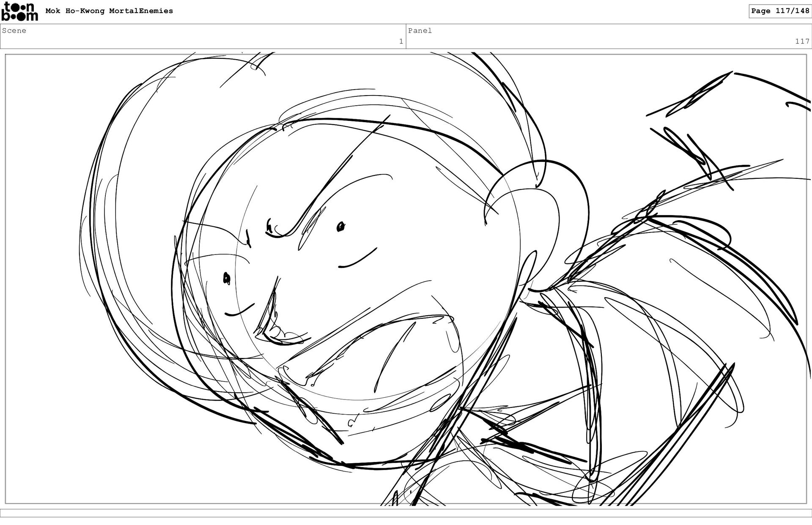812x525 pixels.
Task: Click the empty caption bar below panel
Action: coord(406,513)
